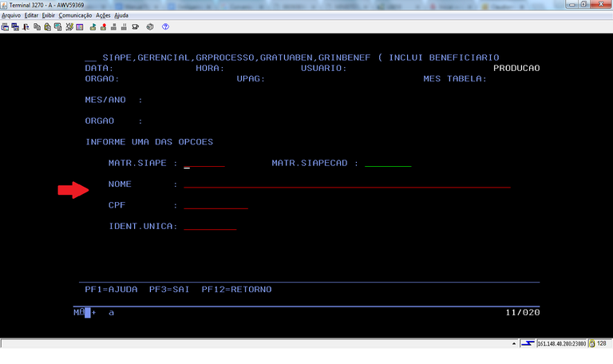Click into the NOME input field
Screen dimensions: 613x364
[346, 184]
